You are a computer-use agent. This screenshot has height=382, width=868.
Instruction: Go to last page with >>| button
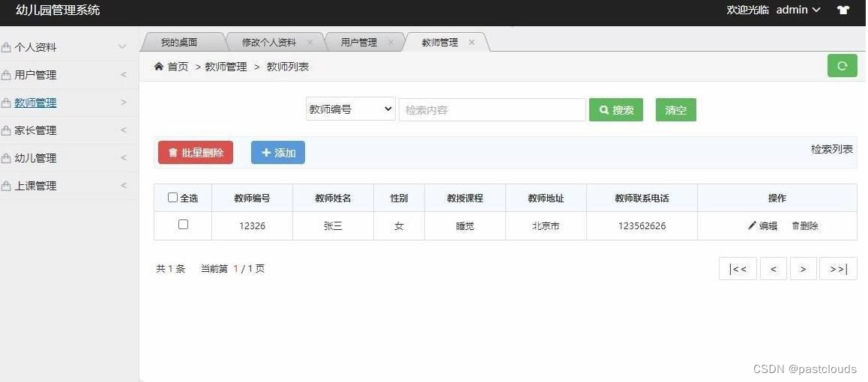838,269
